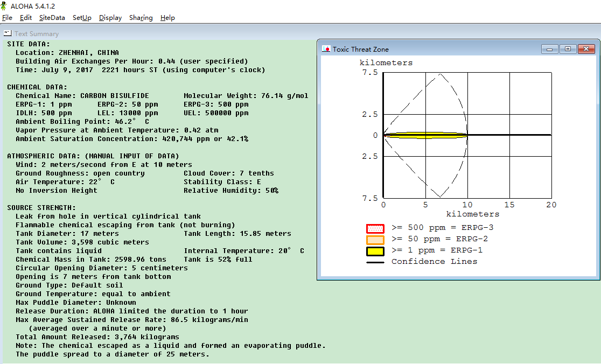Viewport: 601px width, 364px height.
Task: Click 'Vapor Pressure at Ambient Temperature' line
Action: [117, 130]
